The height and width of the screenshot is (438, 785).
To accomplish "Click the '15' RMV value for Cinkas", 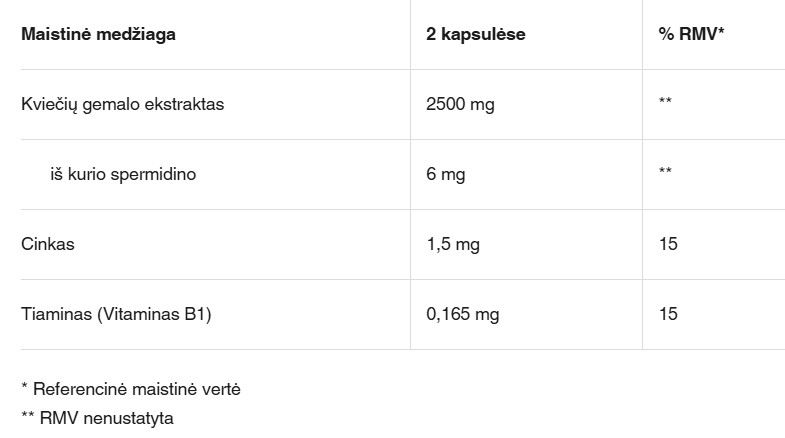I will coord(668,244).
